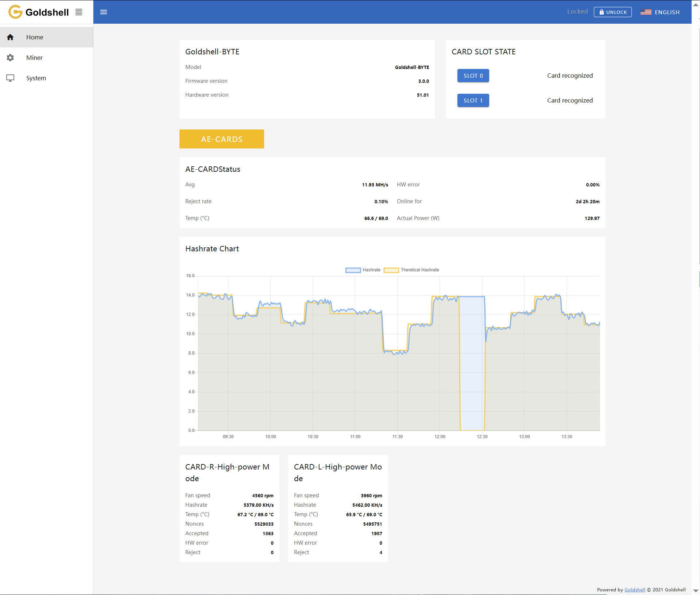This screenshot has height=595, width=700.
Task: Click Online for value 2d 2h 20m
Action: 588,202
